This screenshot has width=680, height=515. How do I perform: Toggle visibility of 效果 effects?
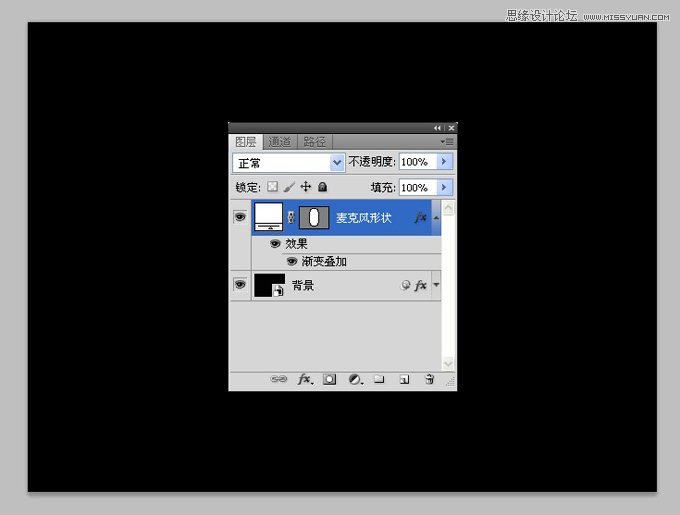click(275, 244)
